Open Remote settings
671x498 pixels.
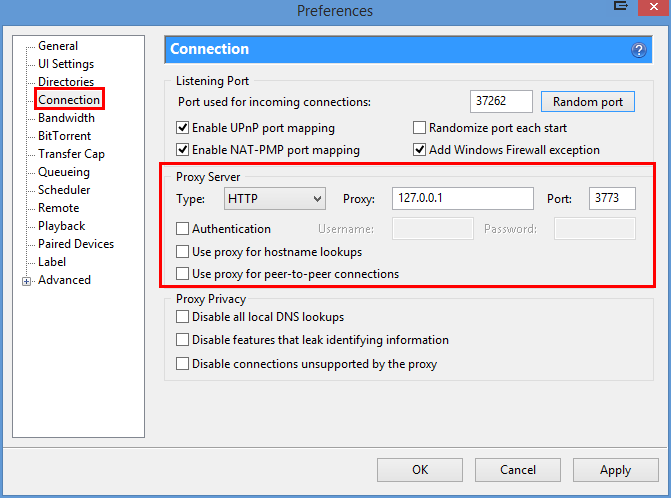click(x=59, y=208)
